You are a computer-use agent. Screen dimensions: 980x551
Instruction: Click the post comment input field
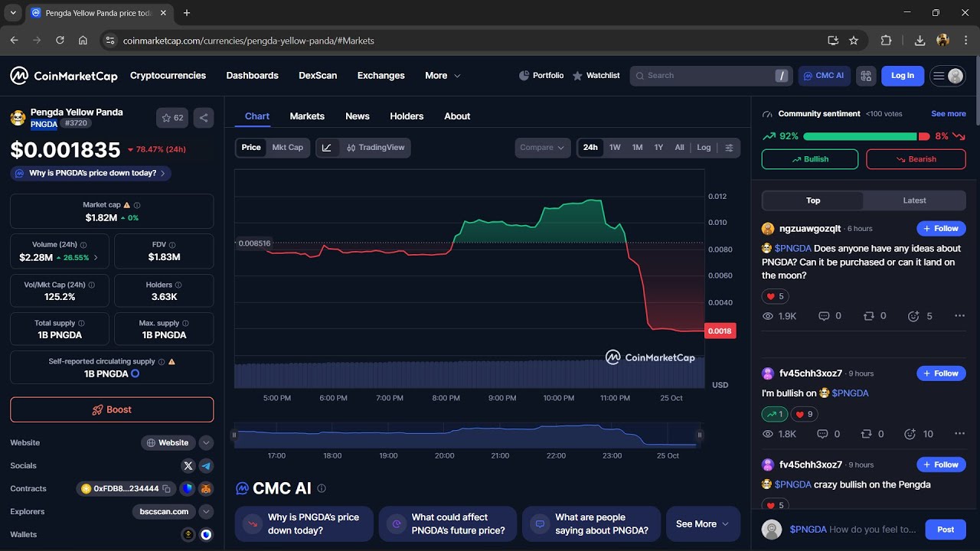(853, 530)
